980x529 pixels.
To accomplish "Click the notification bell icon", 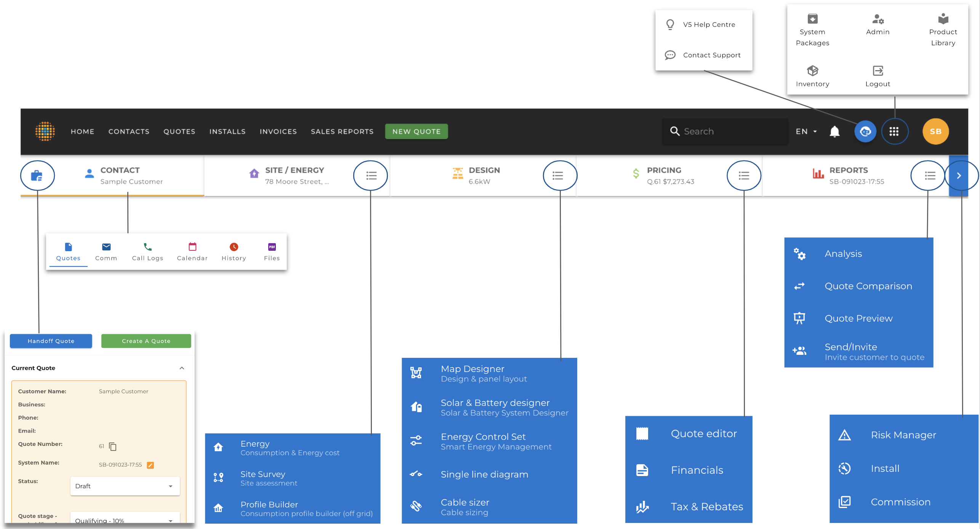I will point(834,131).
